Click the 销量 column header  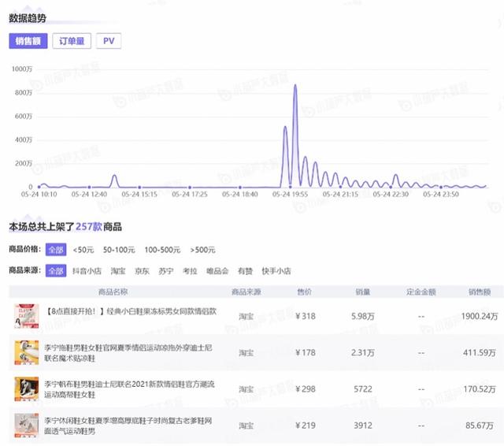click(x=363, y=292)
